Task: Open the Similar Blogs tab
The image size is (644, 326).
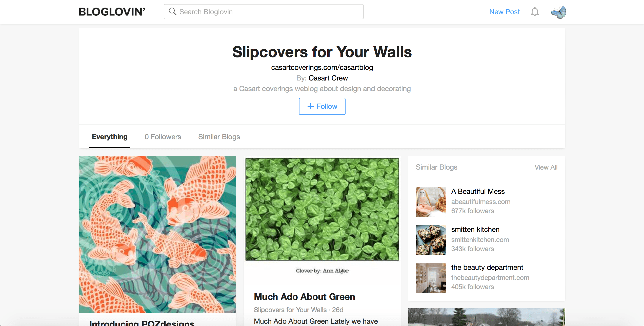Action: [x=219, y=137]
